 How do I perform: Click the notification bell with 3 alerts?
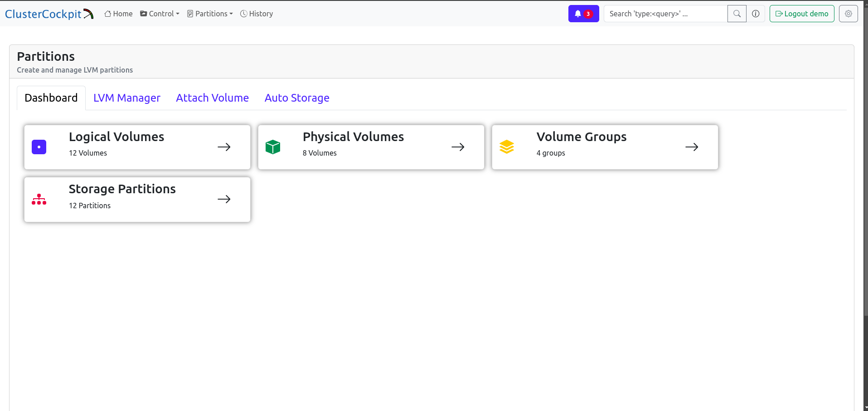(583, 14)
